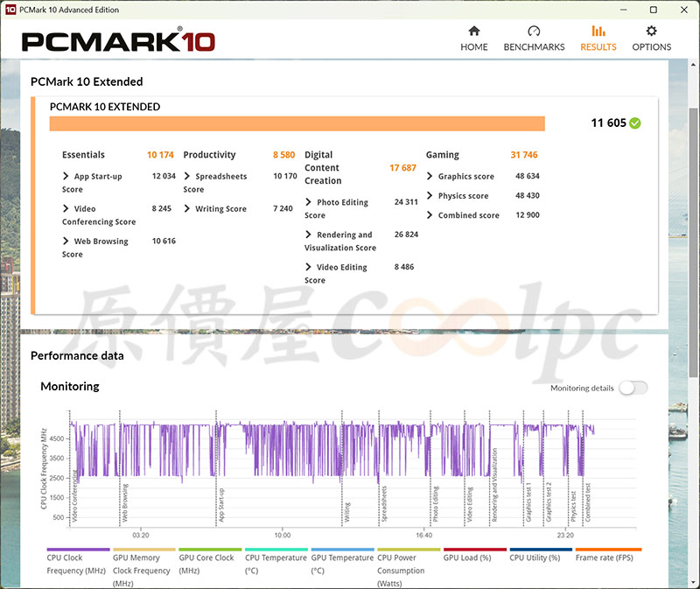Viewport: 700px width, 589px height.
Task: Click the scrollbar down arrow
Action: pos(693,583)
